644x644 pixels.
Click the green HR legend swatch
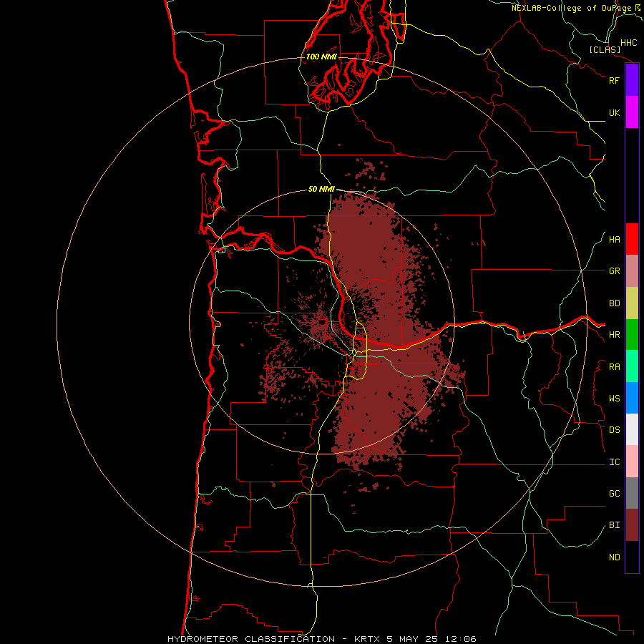632,335
